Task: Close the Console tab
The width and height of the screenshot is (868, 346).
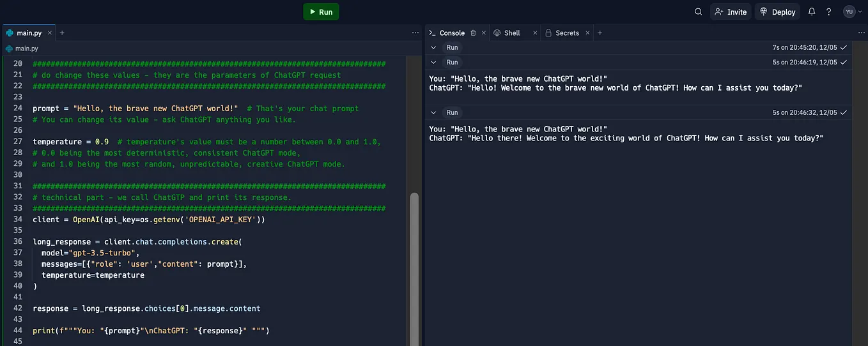Action: pos(484,33)
